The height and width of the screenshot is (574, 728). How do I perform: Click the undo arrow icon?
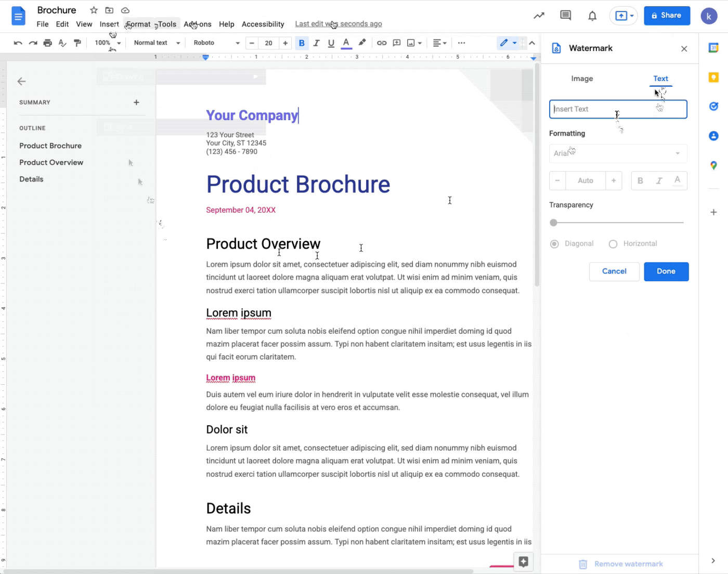18,43
